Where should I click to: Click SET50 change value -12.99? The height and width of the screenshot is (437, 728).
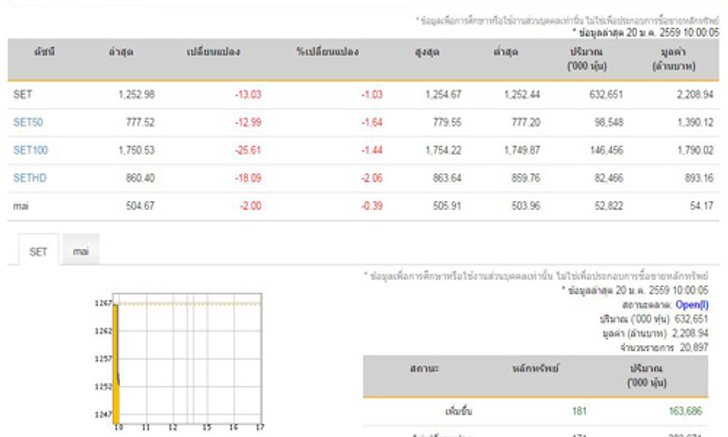pyautogui.click(x=248, y=122)
